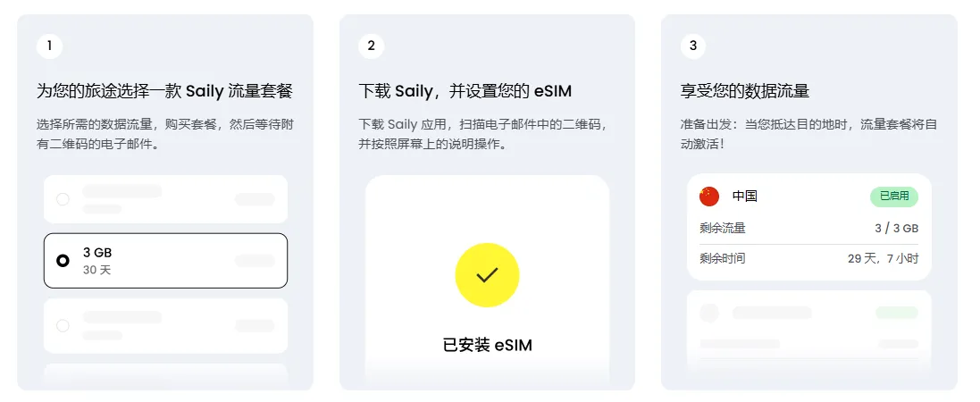Click the heading 享受您的数据流量
This screenshot has height=402, width=980.
744,91
